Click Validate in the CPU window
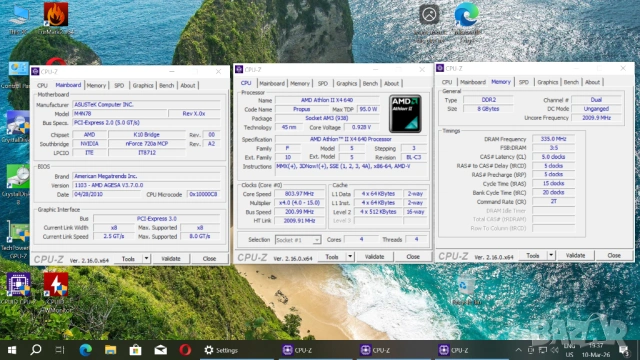The height and width of the screenshot is (360, 640). click(374, 256)
